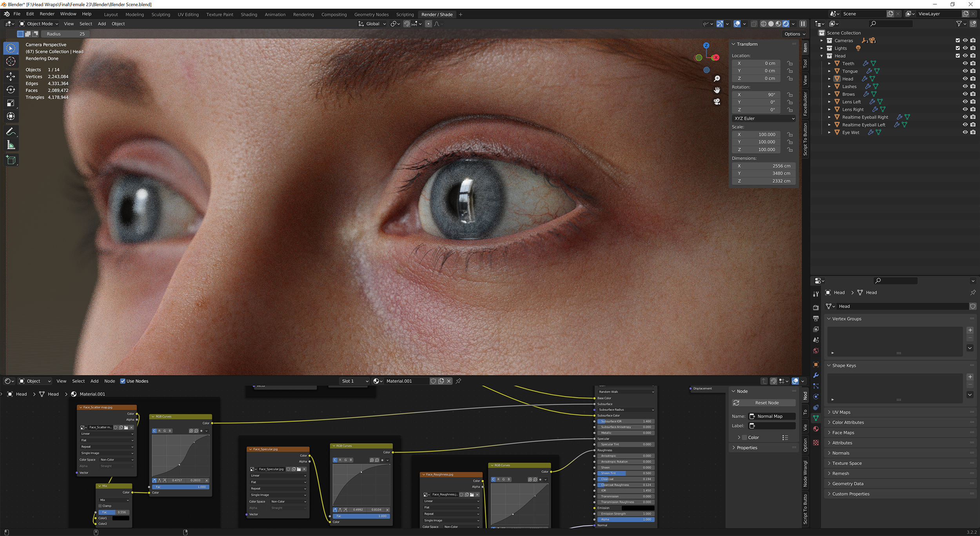
Task: Hide Lashes object in viewport
Action: point(965,86)
